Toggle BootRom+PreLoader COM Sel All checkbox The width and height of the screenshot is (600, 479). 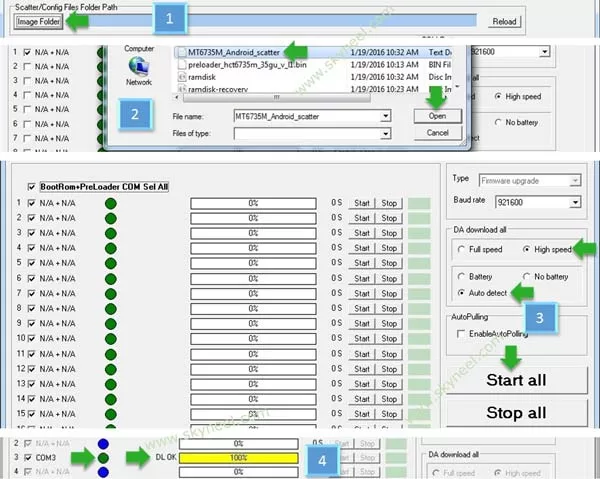[32, 187]
